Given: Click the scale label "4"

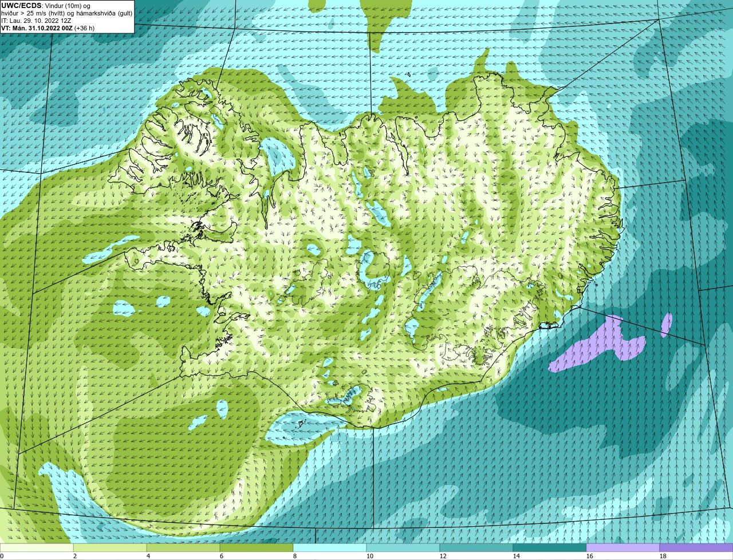Looking at the screenshot, I should 148,556.
